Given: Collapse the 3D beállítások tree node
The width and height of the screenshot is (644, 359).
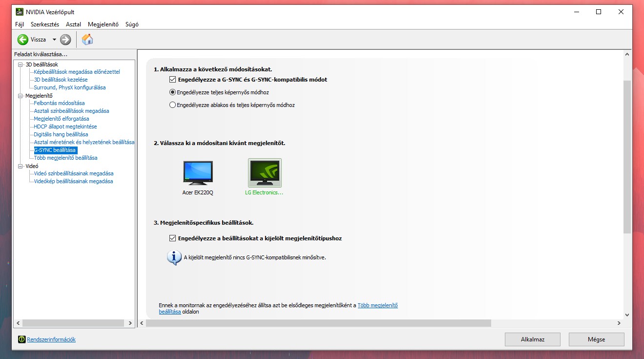Looking at the screenshot, I should pyautogui.click(x=21, y=64).
